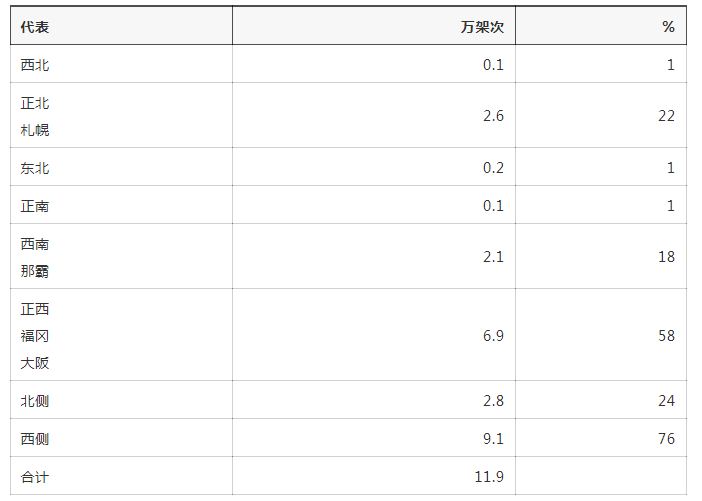
Task: Click the 6.9 value for 正西
Action: [x=493, y=336]
